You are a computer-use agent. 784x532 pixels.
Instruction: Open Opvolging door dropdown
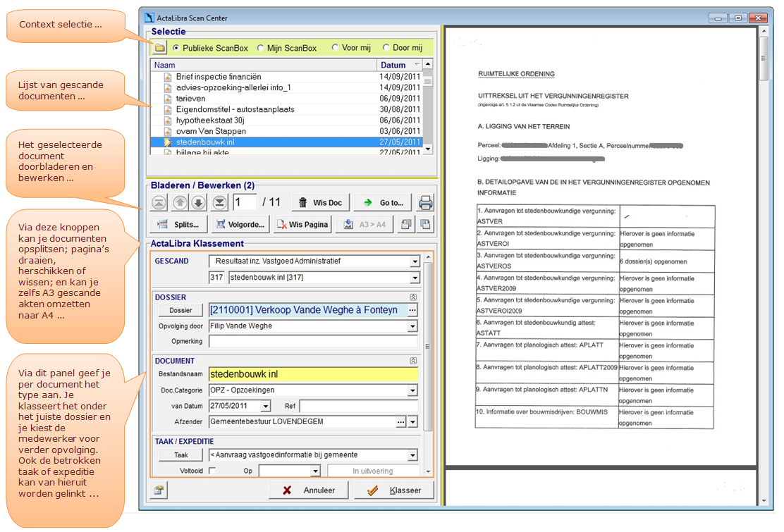[x=412, y=326]
